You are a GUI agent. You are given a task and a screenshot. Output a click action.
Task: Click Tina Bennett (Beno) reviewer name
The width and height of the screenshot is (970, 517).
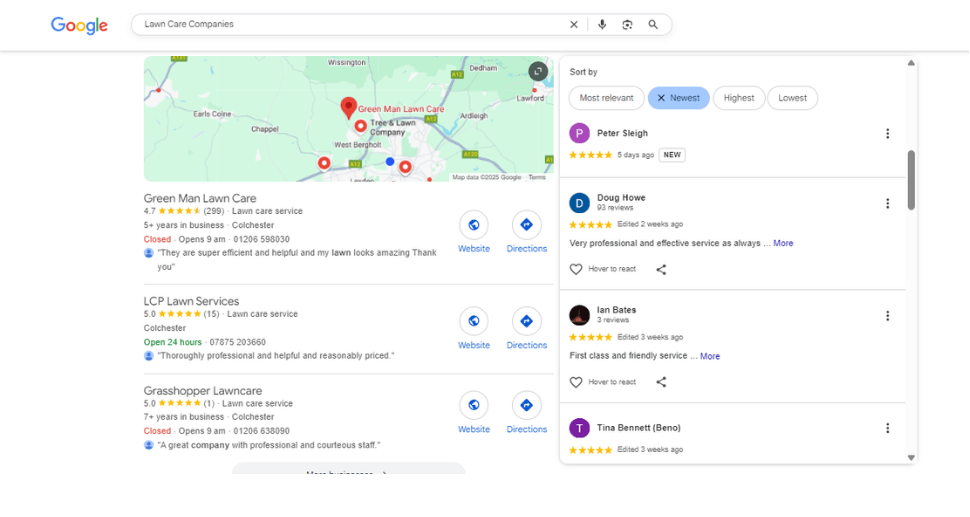(x=638, y=428)
